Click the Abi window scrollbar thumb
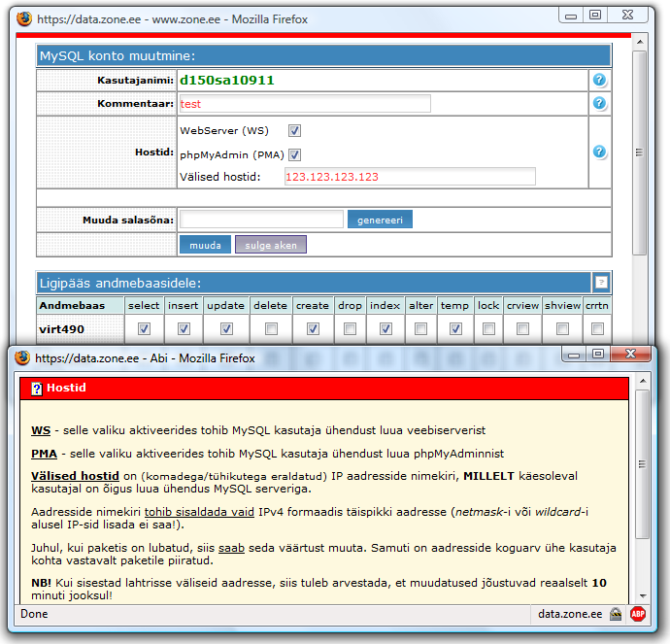The image size is (670, 644). [x=642, y=464]
